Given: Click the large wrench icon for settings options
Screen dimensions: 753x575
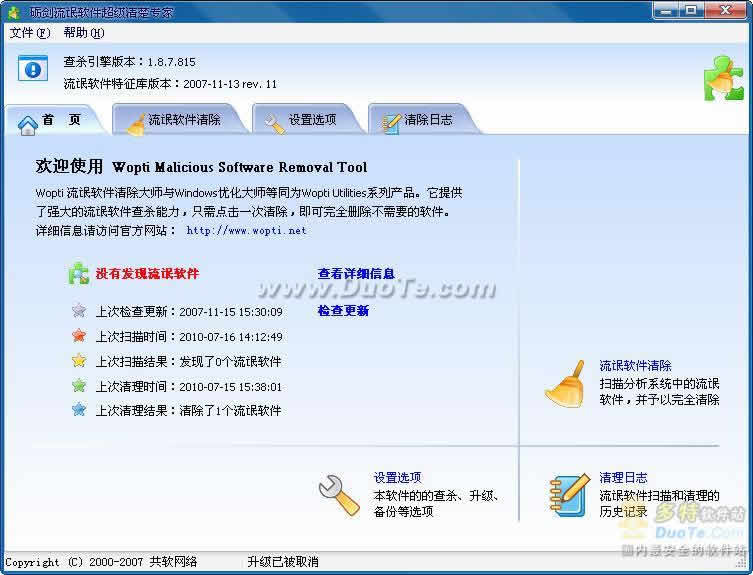Looking at the screenshot, I should click(x=339, y=496).
